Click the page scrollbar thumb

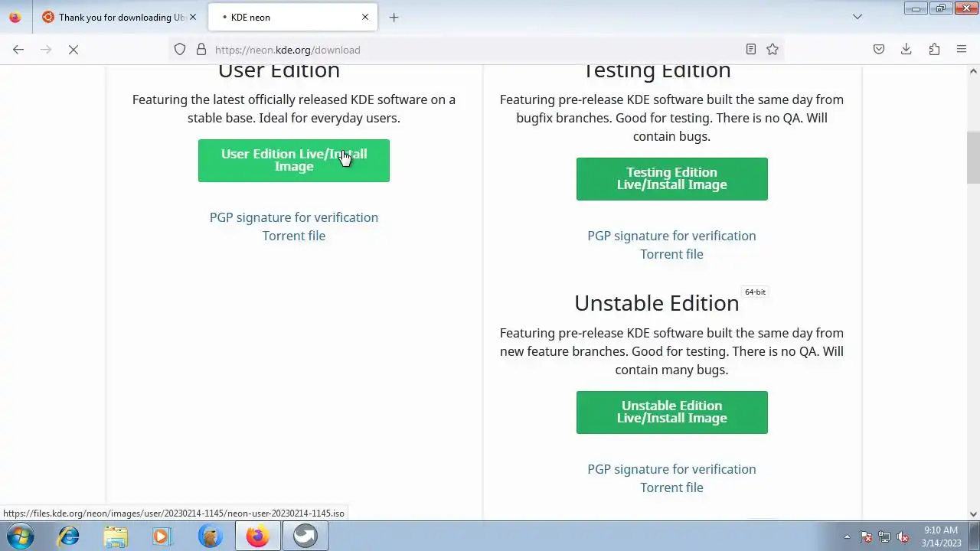pos(973,158)
